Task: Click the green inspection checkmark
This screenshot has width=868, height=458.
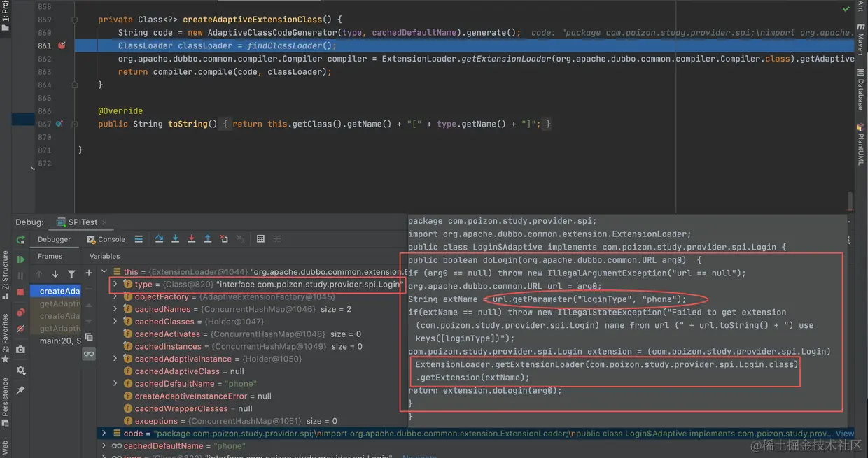Action: tap(847, 8)
